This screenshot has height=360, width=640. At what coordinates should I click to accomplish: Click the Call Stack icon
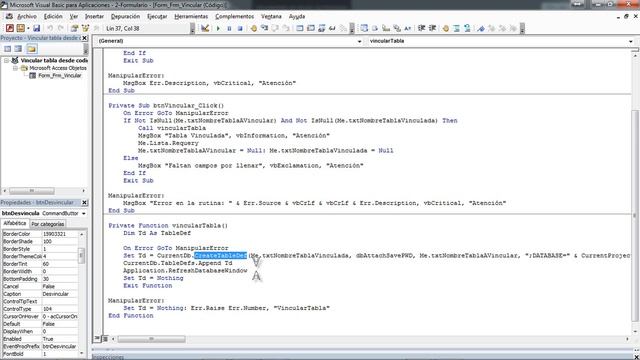[x=343, y=28]
